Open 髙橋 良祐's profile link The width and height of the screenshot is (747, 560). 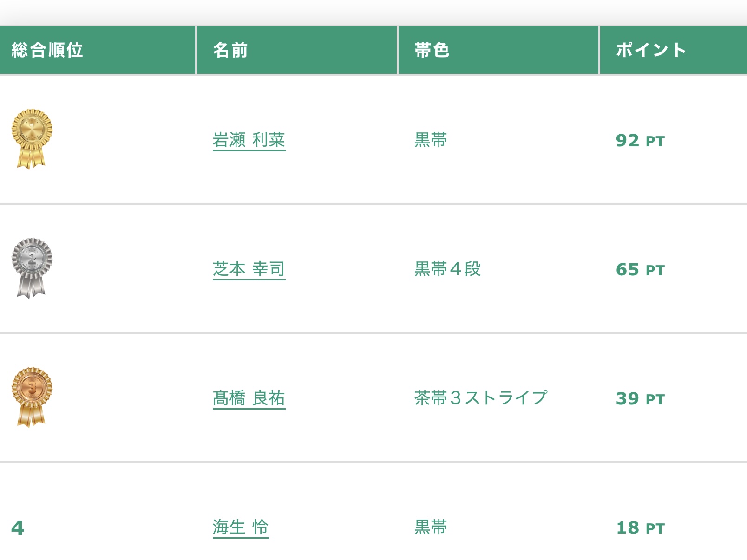pyautogui.click(x=249, y=398)
